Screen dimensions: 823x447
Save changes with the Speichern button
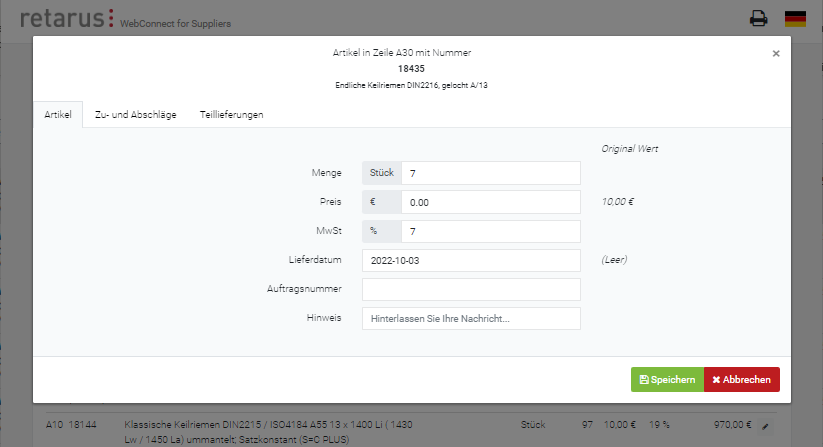tap(667, 380)
